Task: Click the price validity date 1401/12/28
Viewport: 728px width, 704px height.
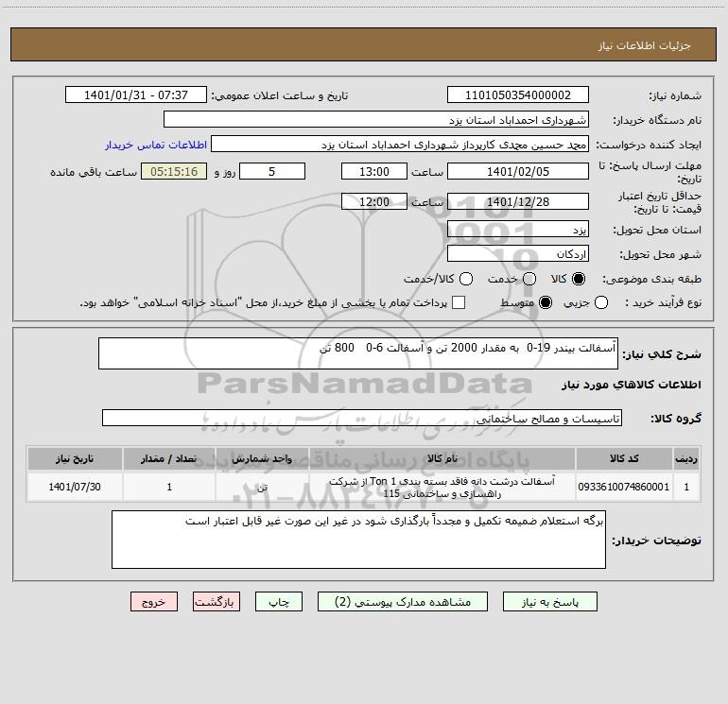Action: pyautogui.click(x=518, y=201)
